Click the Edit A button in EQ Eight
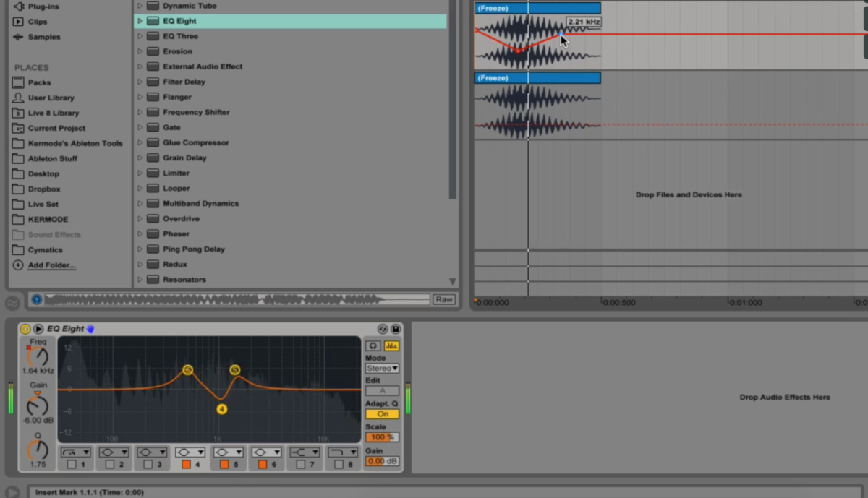Screen dimensions: 868x498 pos(382,391)
